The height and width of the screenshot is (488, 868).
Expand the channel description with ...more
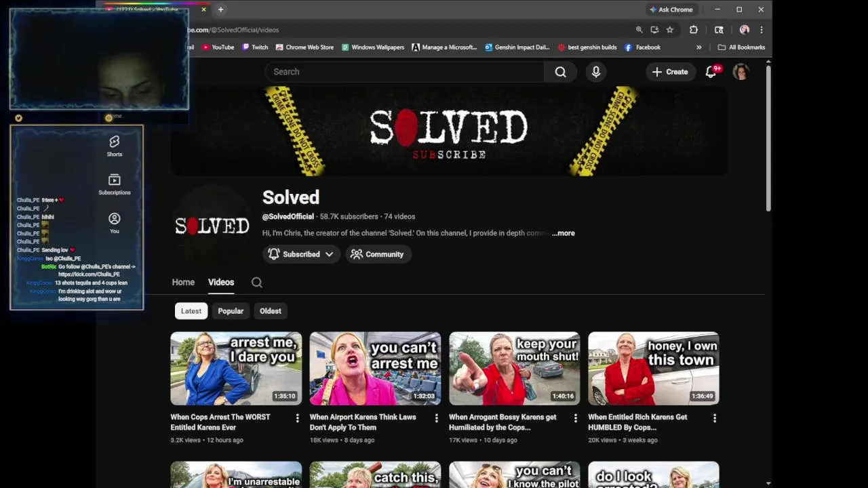(563, 233)
